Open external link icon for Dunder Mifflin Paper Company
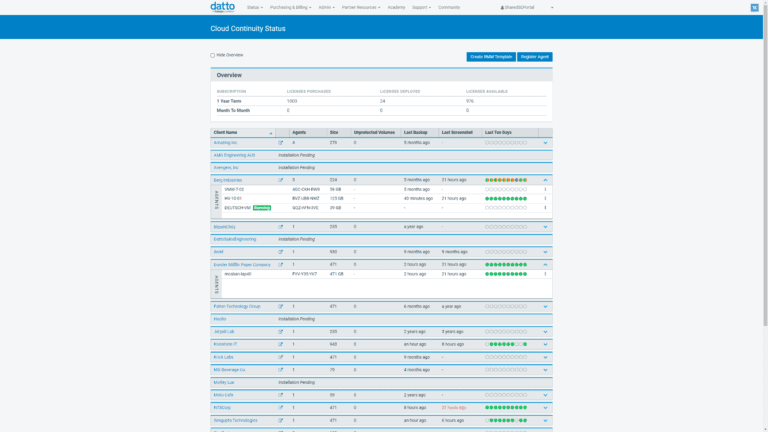768x432 pixels. (281, 265)
